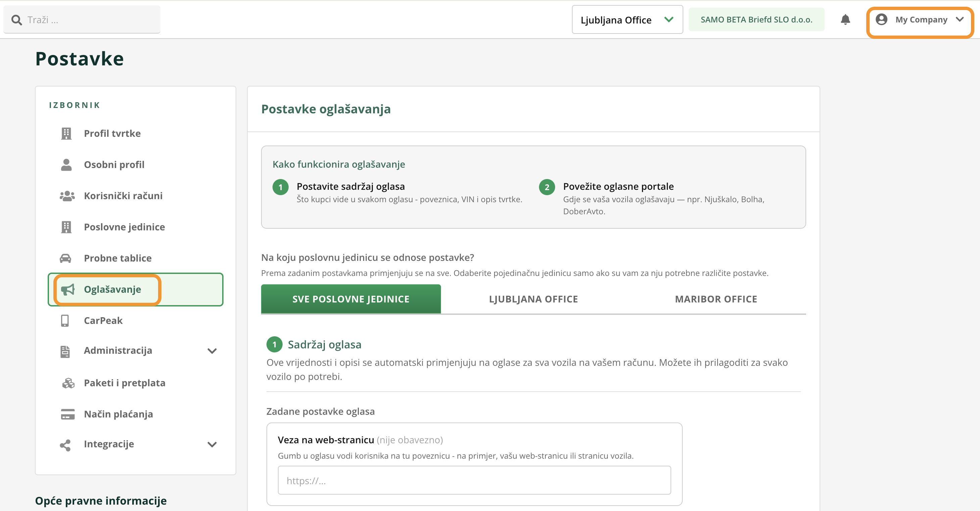
Task: Click the CarPeak phone icon
Action: pyautogui.click(x=65, y=321)
